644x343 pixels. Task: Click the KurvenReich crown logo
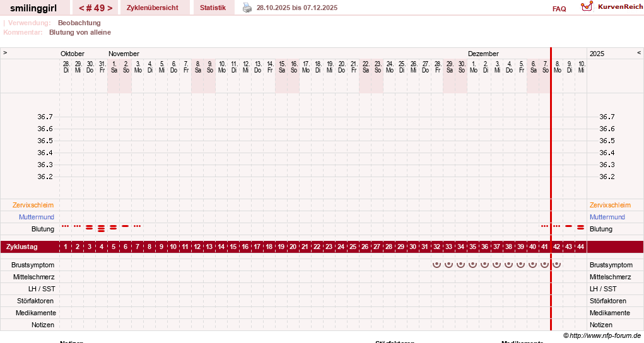tap(587, 6)
